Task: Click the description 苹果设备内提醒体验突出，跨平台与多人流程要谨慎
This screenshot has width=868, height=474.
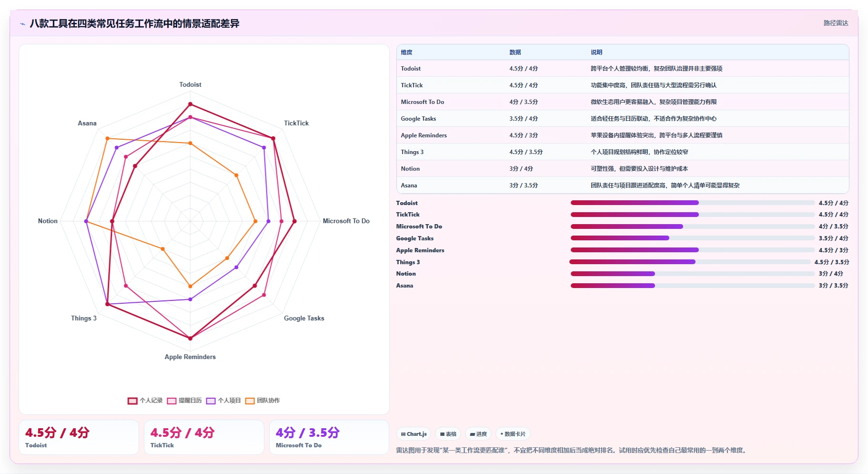Action: (656, 135)
